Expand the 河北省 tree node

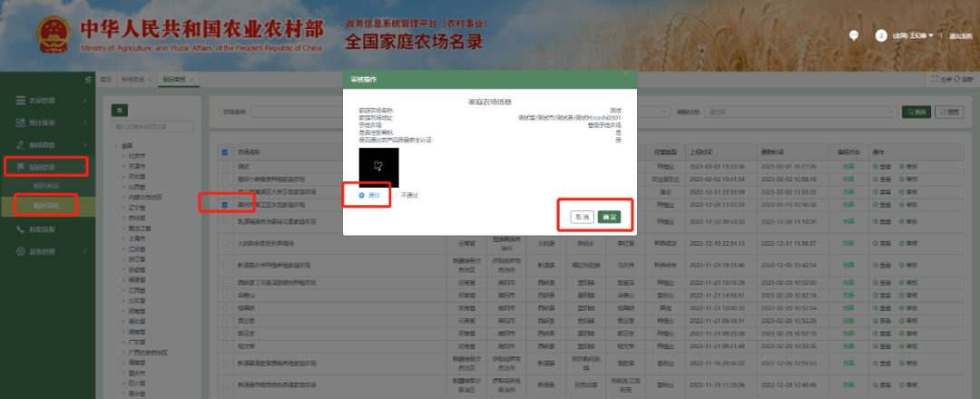pyautogui.click(x=124, y=176)
